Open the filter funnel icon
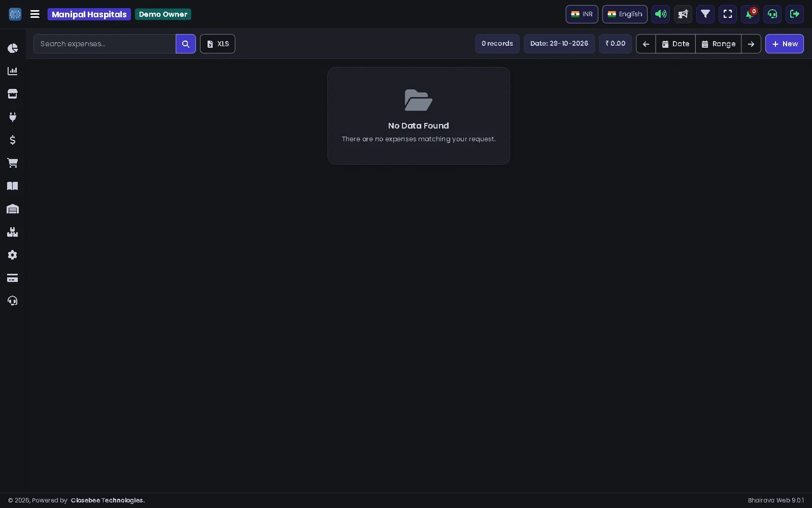This screenshot has height=508, width=812. (x=705, y=14)
